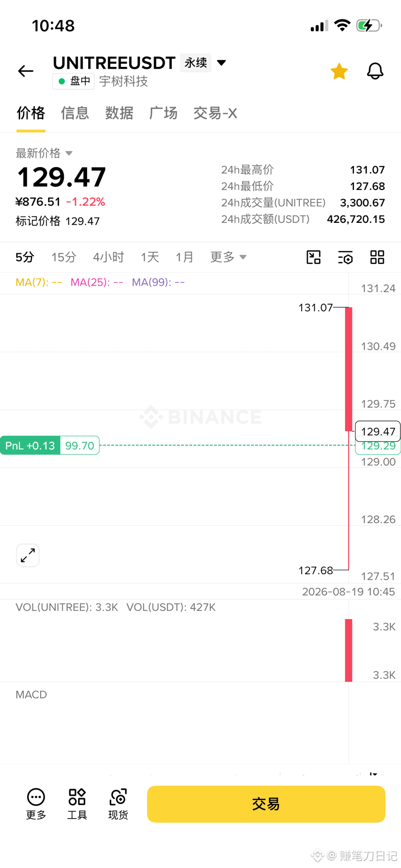The image size is (401, 868).
Task: Toggle the yellow favorite star
Action: click(x=339, y=71)
